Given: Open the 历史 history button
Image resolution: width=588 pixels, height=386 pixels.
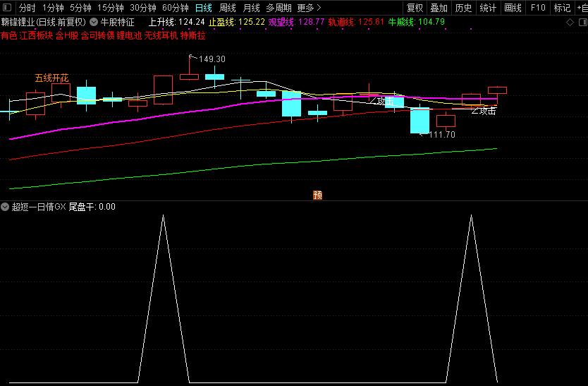Looking at the screenshot, I should tap(463, 8).
